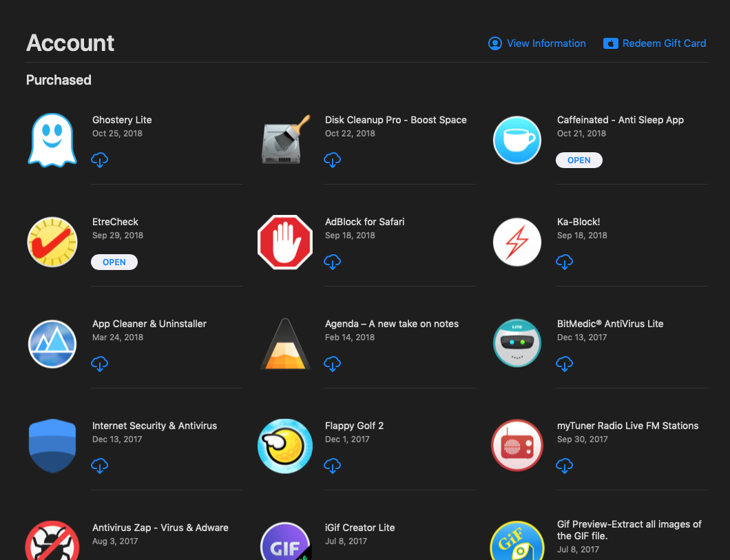The image size is (730, 560).
Task: Click the EtreCheck checkmark app icon
Action: point(52,242)
